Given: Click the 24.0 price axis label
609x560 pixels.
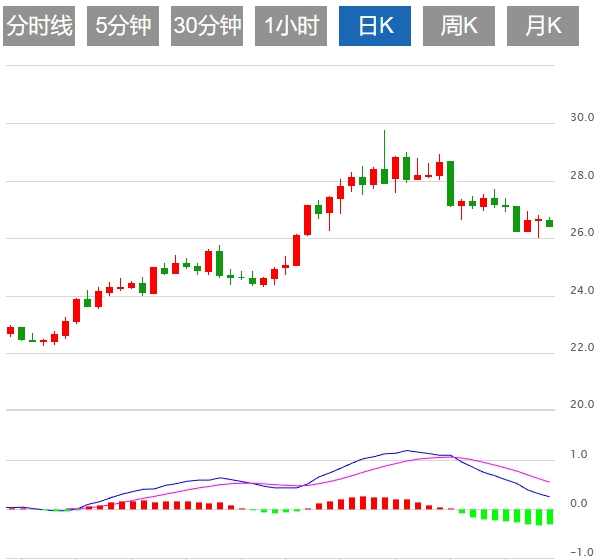Looking at the screenshot, I should (x=581, y=290).
